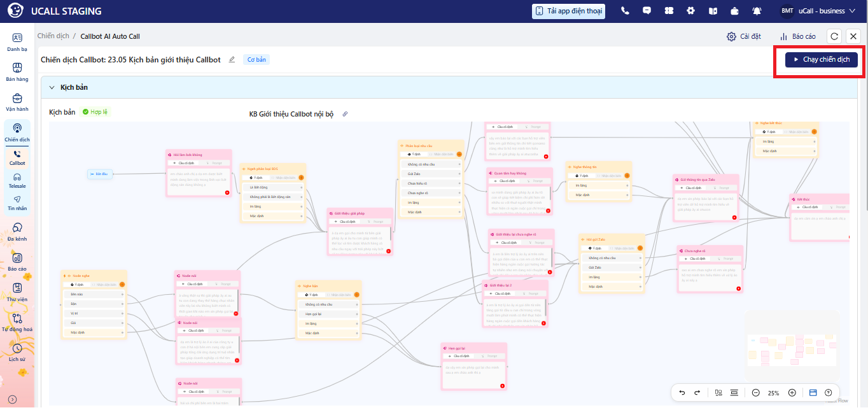Image resolution: width=868 pixels, height=410 pixels.
Task: Open Vận hành in the sidebar
Action: (17, 102)
